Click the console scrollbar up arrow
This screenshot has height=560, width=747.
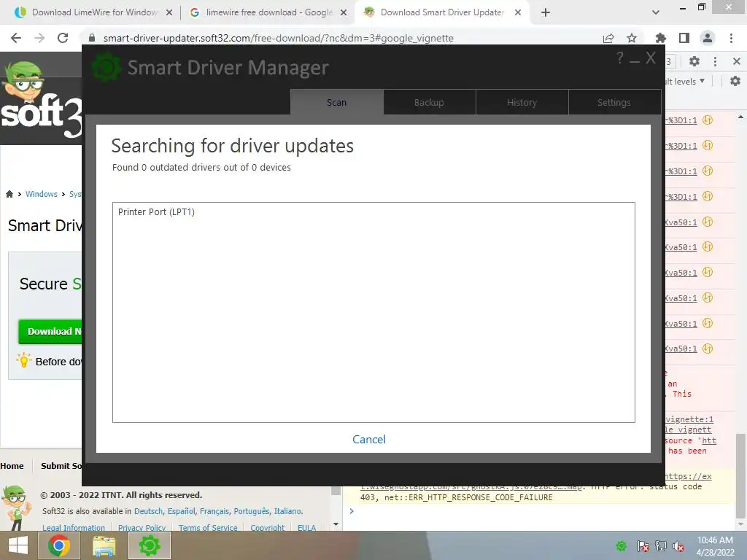(740, 117)
